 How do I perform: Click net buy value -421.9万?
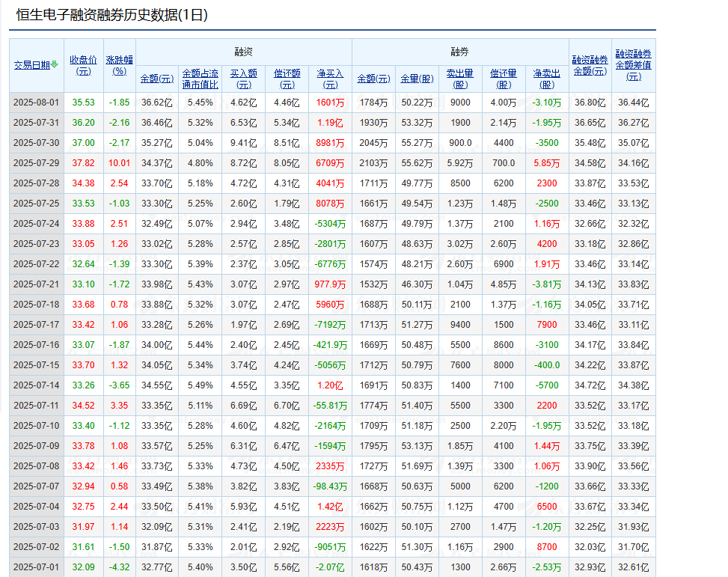330,345
